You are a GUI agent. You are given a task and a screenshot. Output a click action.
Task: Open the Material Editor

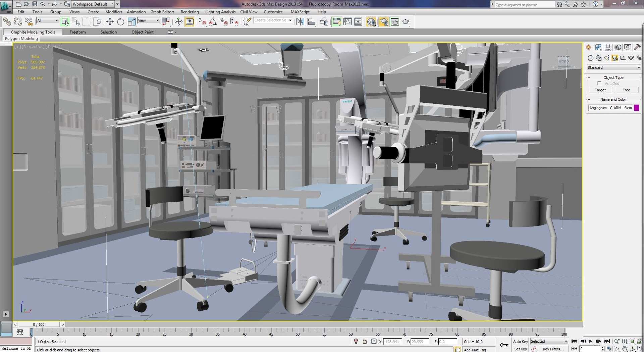(371, 22)
